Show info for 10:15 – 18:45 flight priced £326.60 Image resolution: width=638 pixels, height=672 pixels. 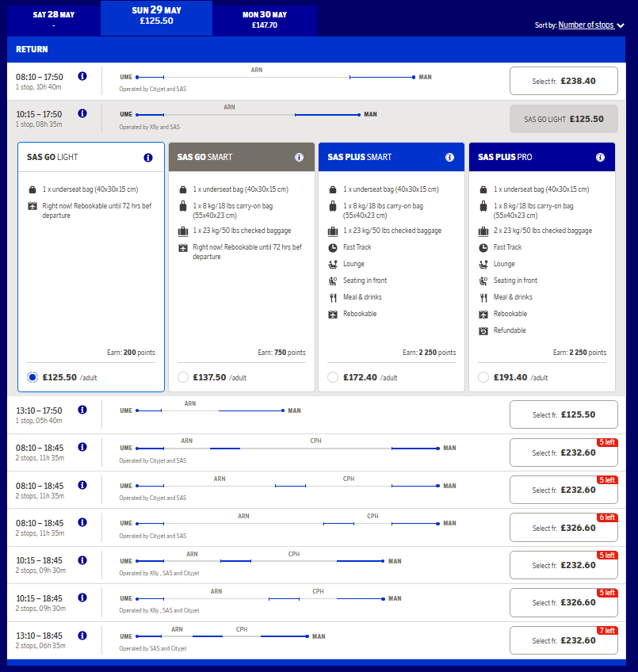pos(82,598)
